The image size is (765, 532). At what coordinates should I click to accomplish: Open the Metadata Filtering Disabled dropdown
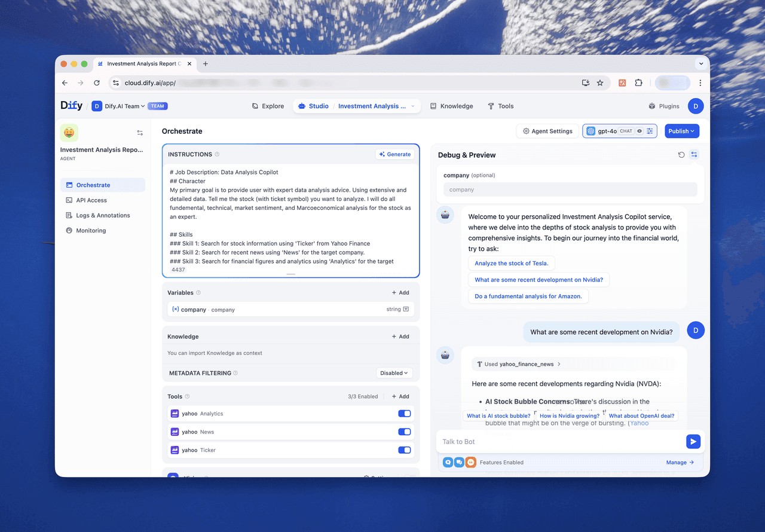(x=394, y=373)
